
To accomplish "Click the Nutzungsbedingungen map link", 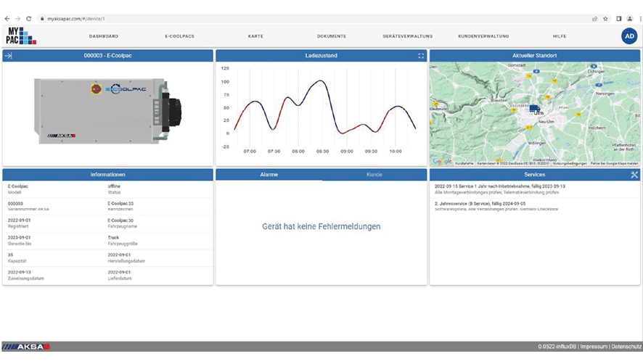I will click(x=570, y=164).
